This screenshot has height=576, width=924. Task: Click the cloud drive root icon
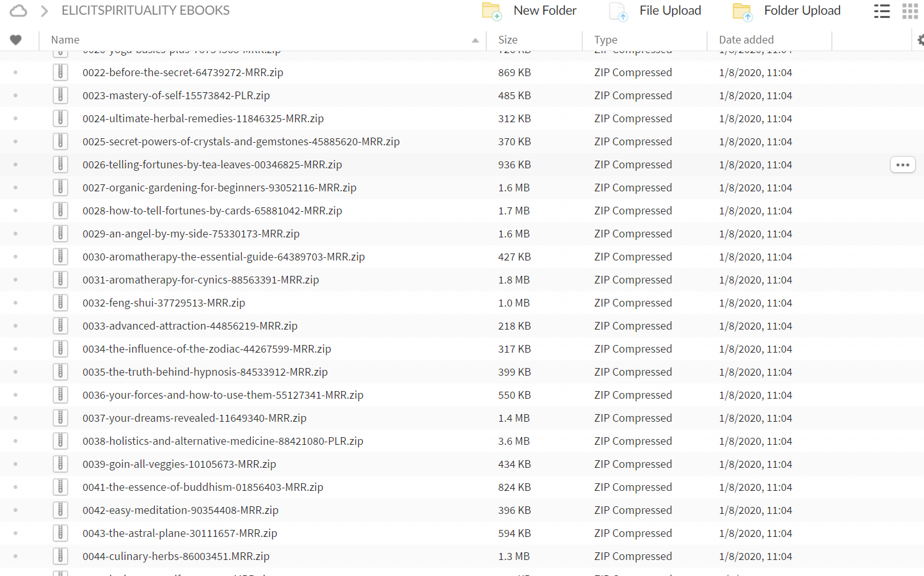pos(19,11)
